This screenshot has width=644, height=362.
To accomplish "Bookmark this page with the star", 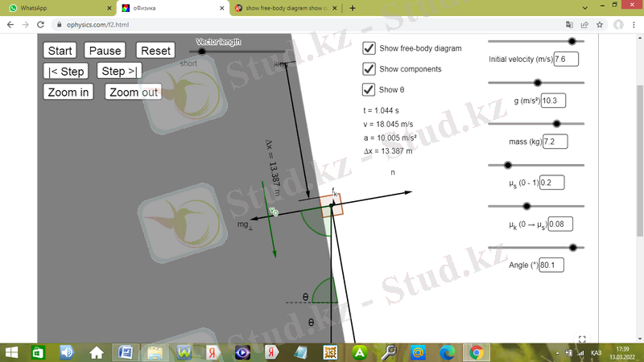I will (600, 25).
